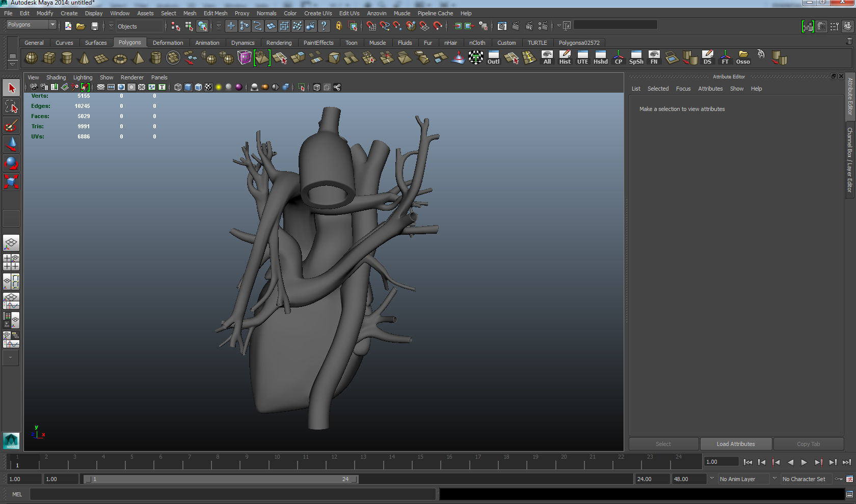This screenshot has width=856, height=504.
Task: Choose the Paint Selection tool
Action: (11, 126)
